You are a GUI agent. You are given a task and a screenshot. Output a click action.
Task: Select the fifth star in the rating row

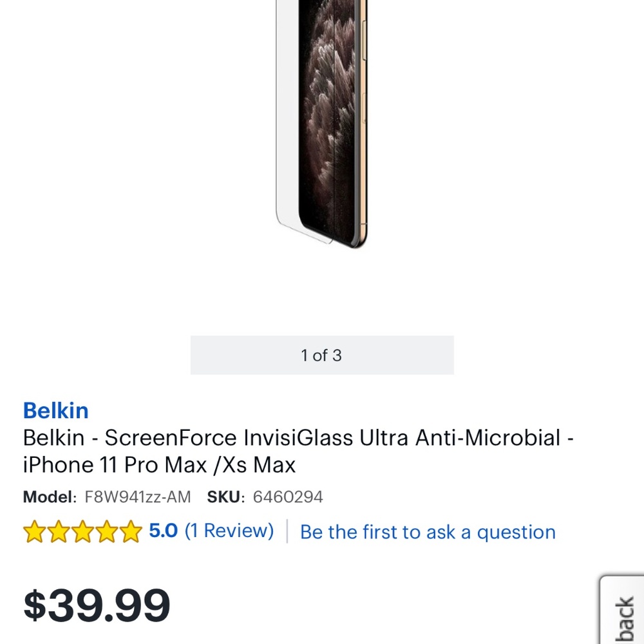[130, 533]
